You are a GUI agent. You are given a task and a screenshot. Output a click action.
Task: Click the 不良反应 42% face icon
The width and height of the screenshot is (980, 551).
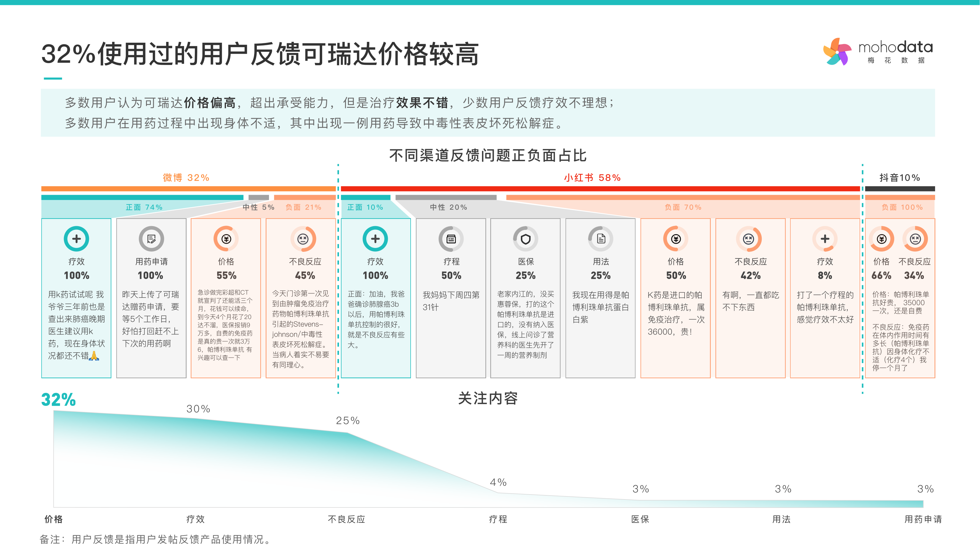[x=749, y=239]
